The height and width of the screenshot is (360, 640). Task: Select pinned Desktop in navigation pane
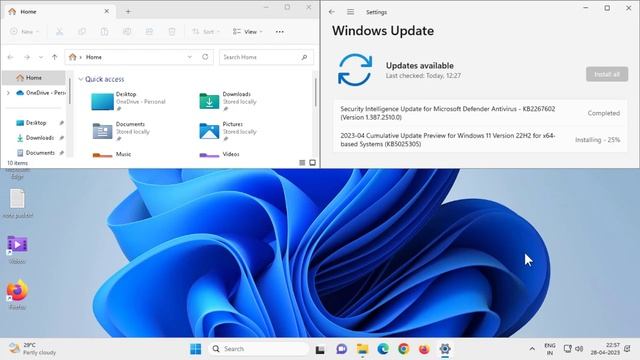[36, 123]
